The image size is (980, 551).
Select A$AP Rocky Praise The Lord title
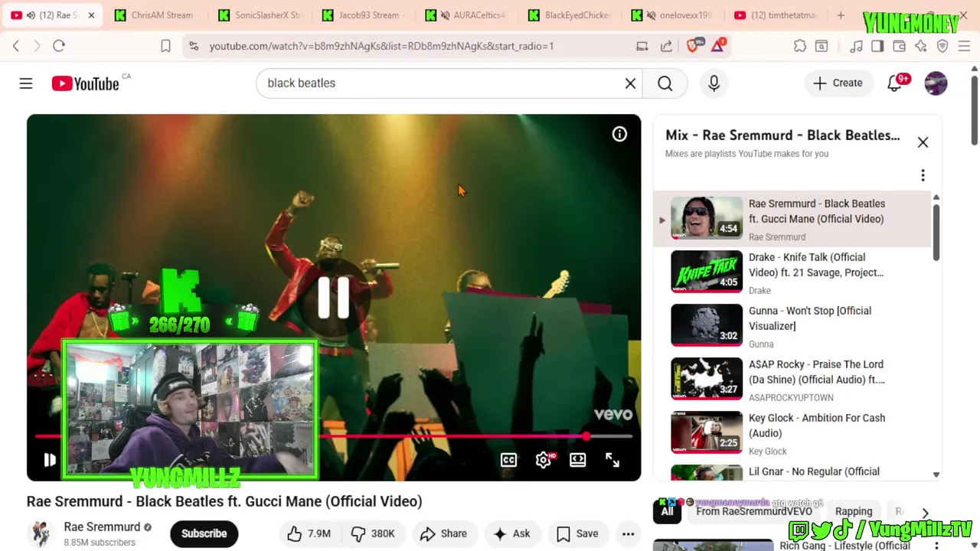click(816, 372)
